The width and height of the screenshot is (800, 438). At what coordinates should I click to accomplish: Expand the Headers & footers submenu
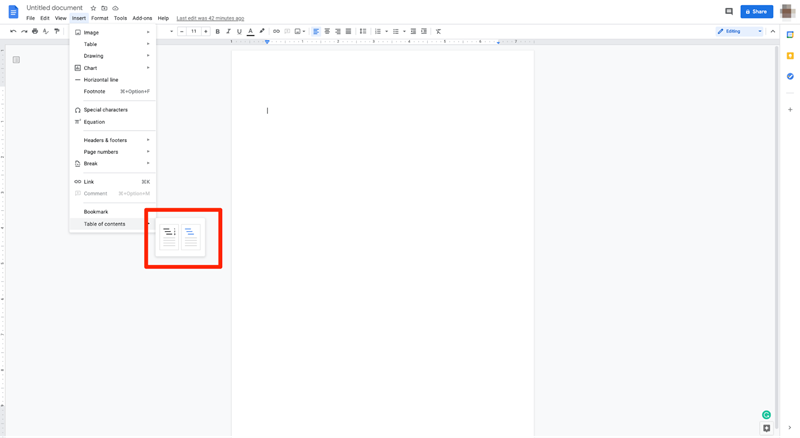tap(112, 140)
